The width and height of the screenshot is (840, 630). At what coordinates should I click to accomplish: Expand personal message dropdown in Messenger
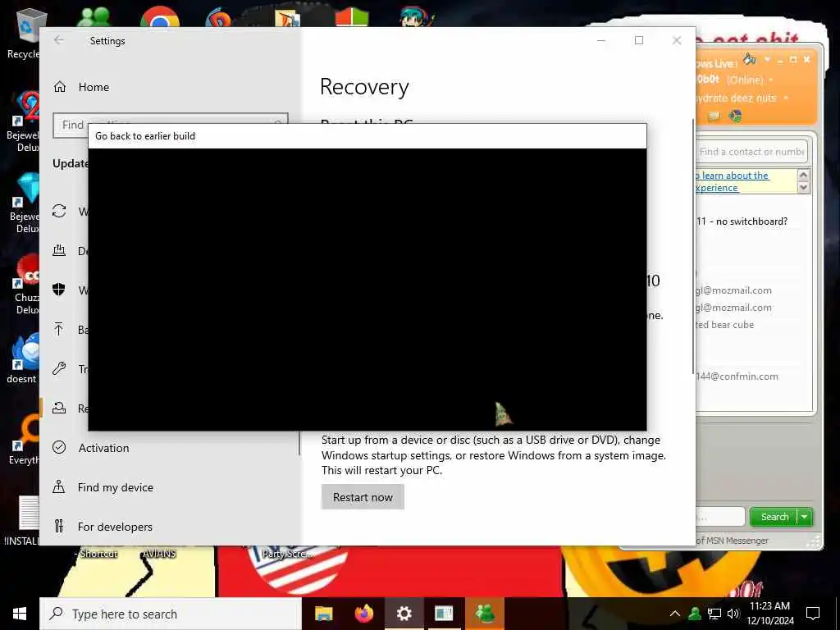click(x=786, y=98)
